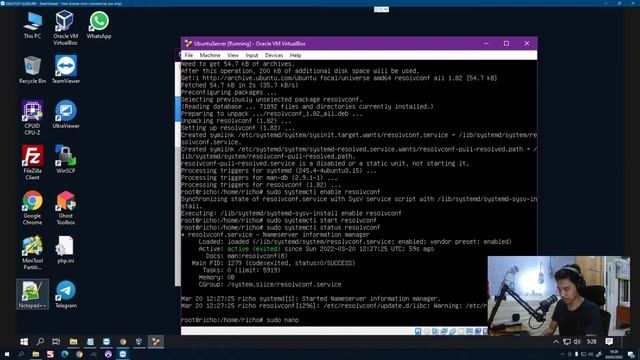Open the View menu in VirtualBox
The width and height of the screenshot is (640, 360).
point(233,55)
